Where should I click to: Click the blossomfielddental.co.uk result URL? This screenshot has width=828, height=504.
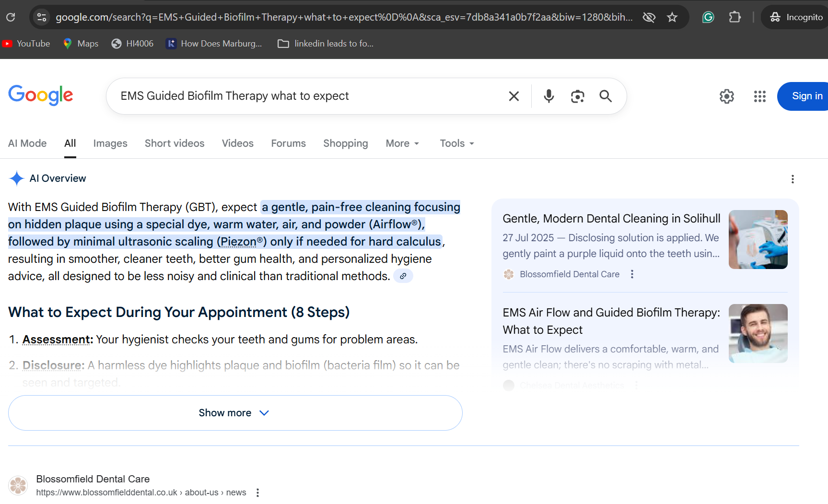(x=141, y=492)
